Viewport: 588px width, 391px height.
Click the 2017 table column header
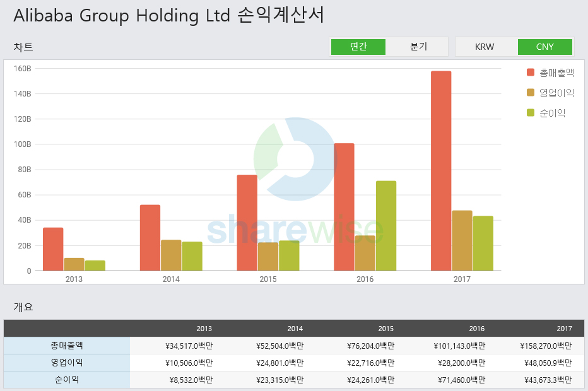pos(565,329)
